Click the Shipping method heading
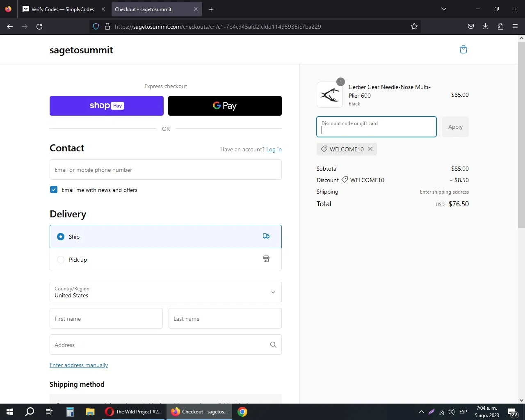525x420 pixels. 77,384
